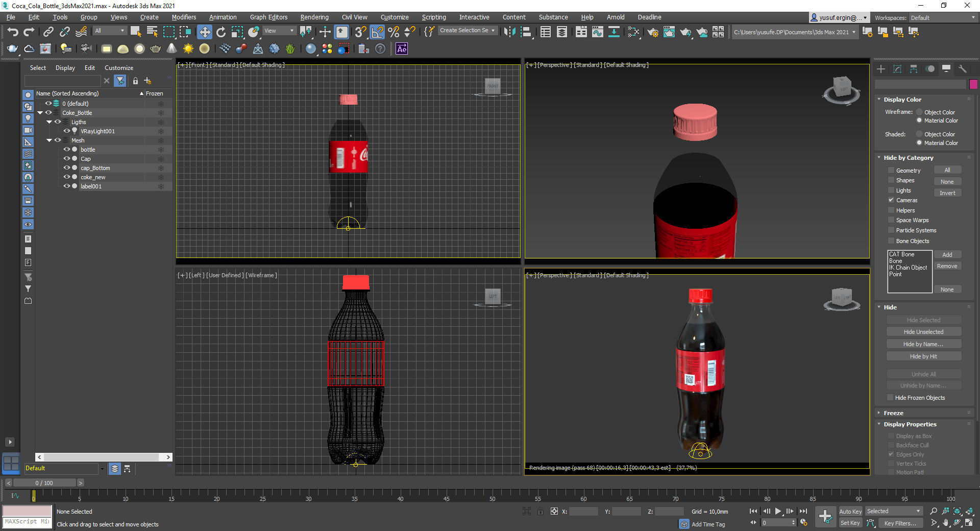Image resolution: width=980 pixels, height=531 pixels.
Task: Click the Undo arrow icon
Action: click(13, 32)
